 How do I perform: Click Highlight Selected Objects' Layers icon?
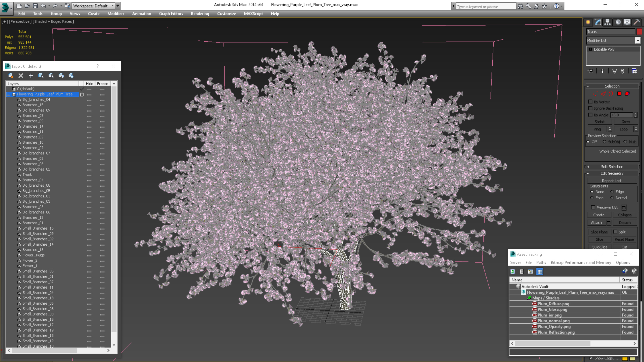(51, 76)
